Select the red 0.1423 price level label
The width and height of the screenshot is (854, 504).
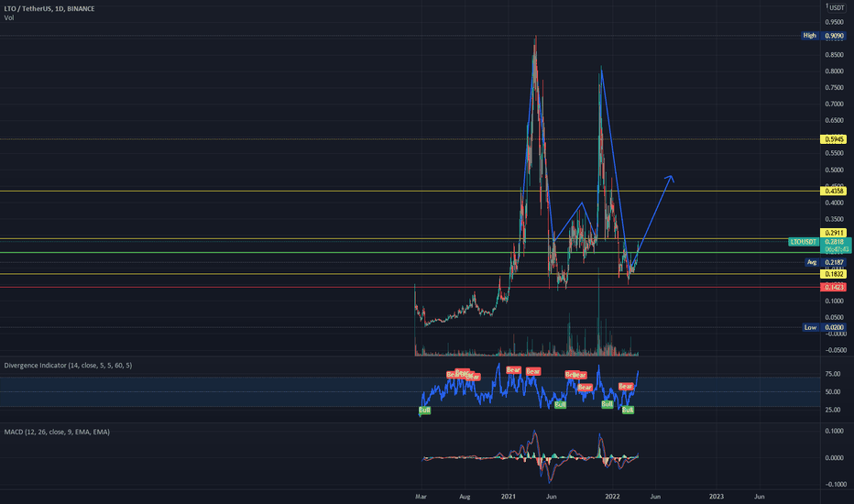pyautogui.click(x=833, y=287)
